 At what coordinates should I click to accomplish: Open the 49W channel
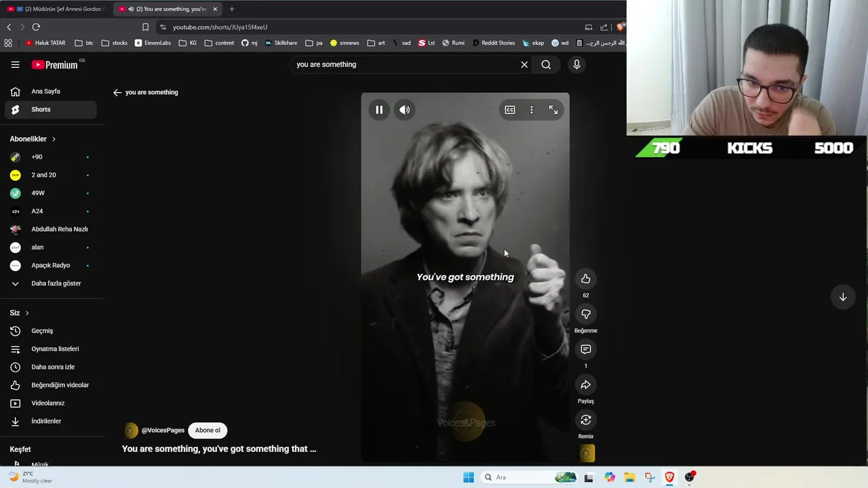50,193
